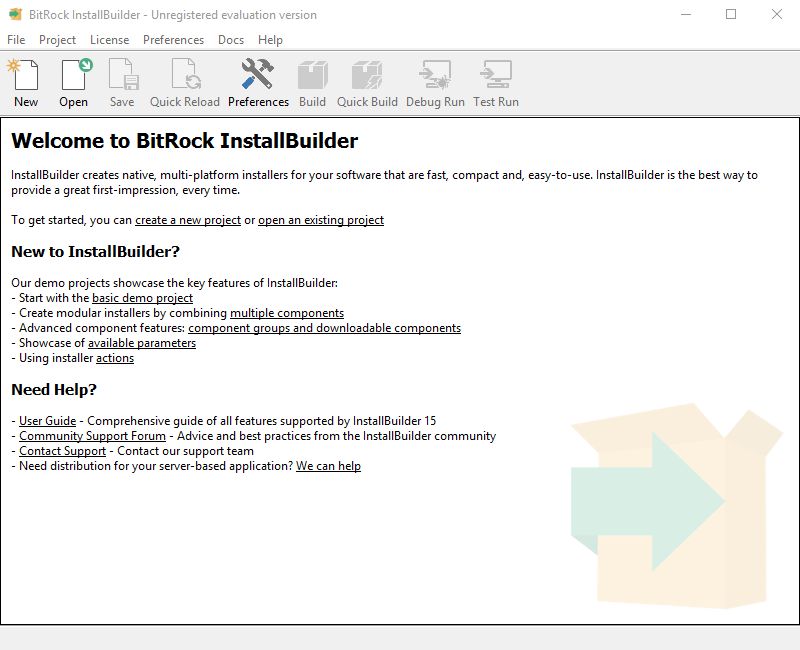
Task: Open the Help menu
Action: point(271,40)
